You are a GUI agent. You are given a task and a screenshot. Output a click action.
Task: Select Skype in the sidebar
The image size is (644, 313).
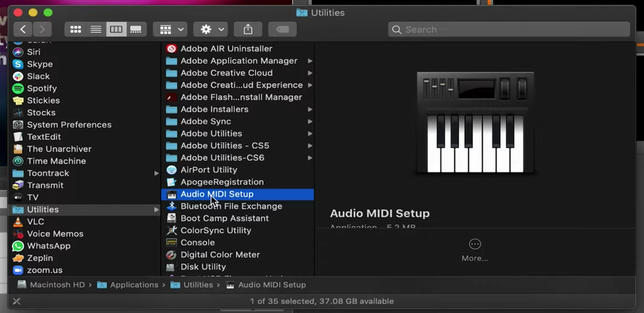click(40, 64)
